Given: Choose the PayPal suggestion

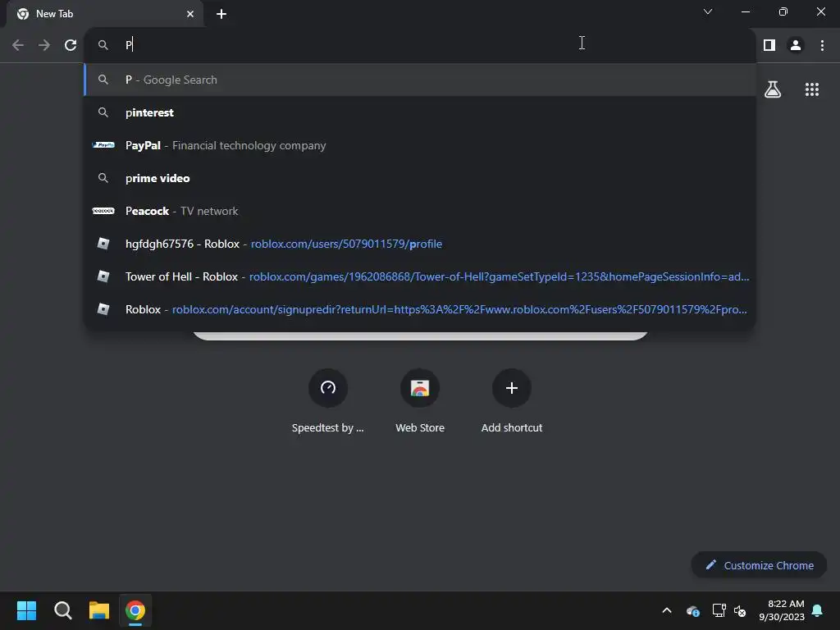Looking at the screenshot, I should pos(420,145).
